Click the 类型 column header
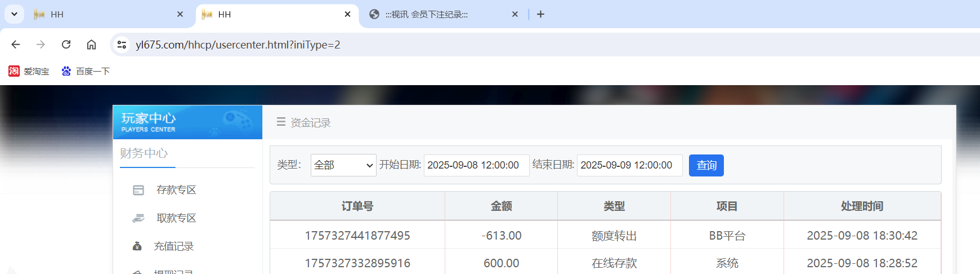 [x=614, y=206]
